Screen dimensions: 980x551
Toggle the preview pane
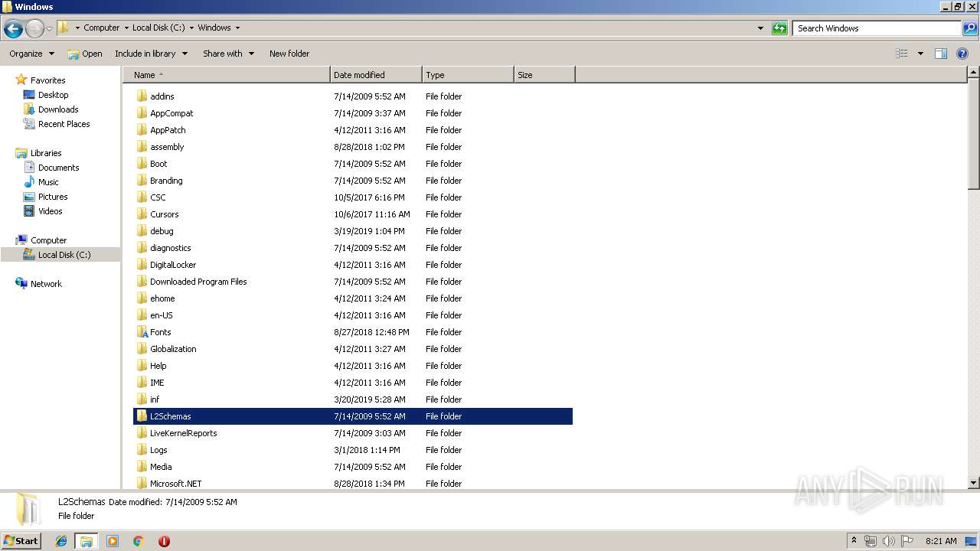(x=941, y=54)
